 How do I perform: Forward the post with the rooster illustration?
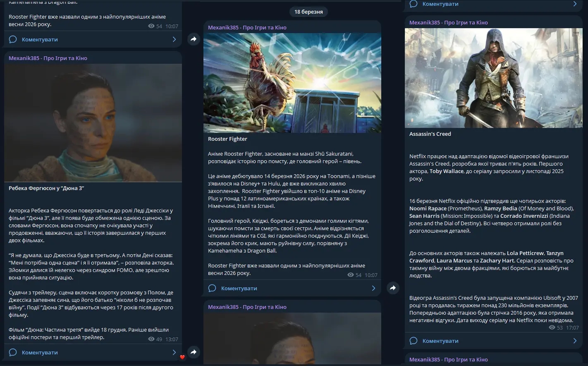[x=393, y=288]
